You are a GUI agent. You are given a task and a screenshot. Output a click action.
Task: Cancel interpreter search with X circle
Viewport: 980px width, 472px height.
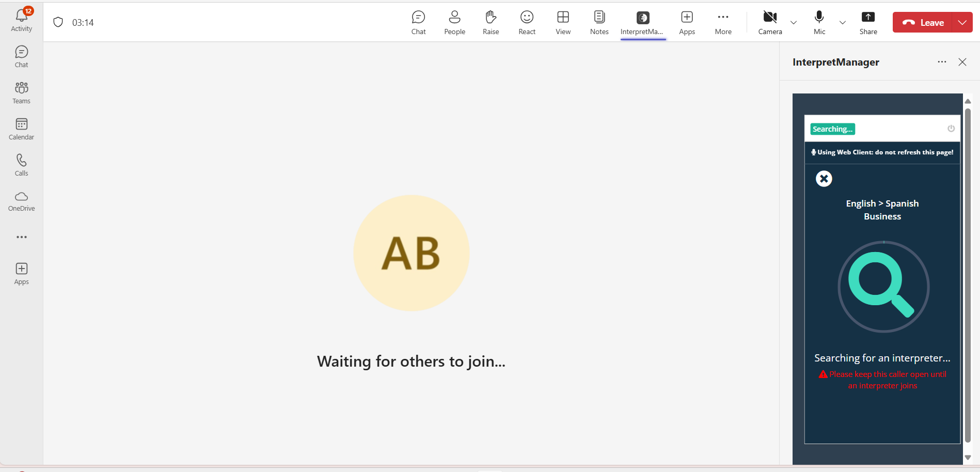824,179
